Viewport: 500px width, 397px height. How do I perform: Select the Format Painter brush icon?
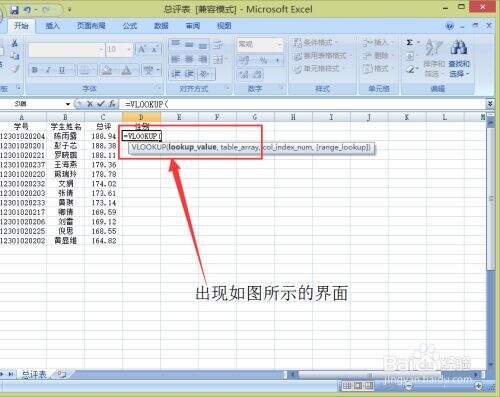pyautogui.click(x=15, y=68)
